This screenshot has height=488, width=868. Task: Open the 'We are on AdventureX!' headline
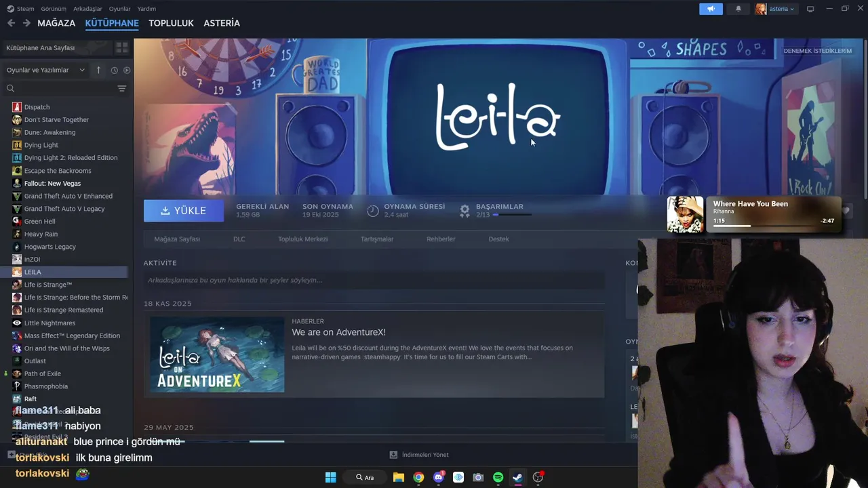(338, 332)
